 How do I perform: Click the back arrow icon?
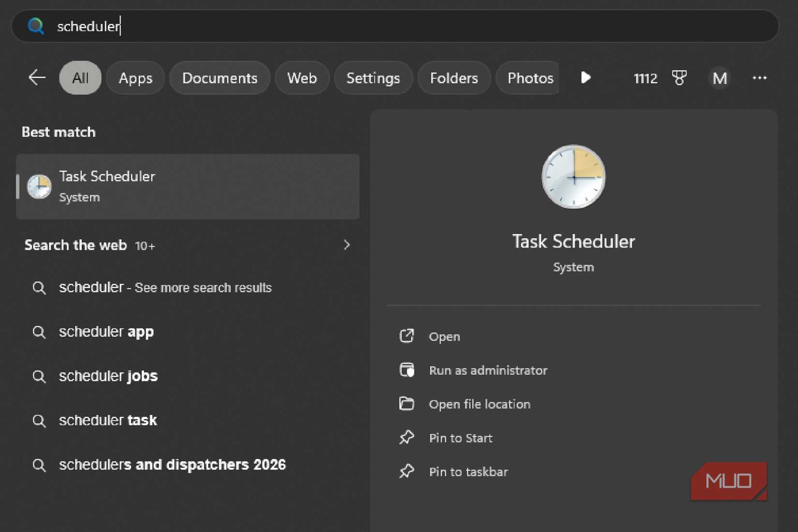[x=37, y=77]
